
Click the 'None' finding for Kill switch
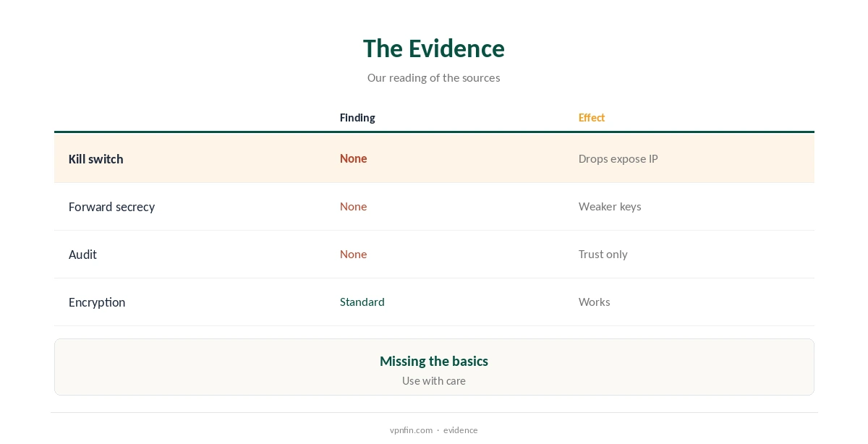354,158
